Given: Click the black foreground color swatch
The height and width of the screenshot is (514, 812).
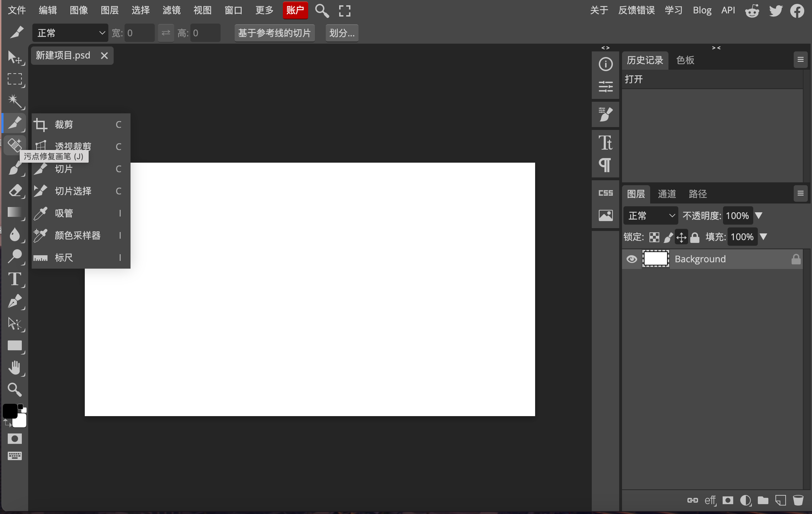Looking at the screenshot, I should pos(9,411).
